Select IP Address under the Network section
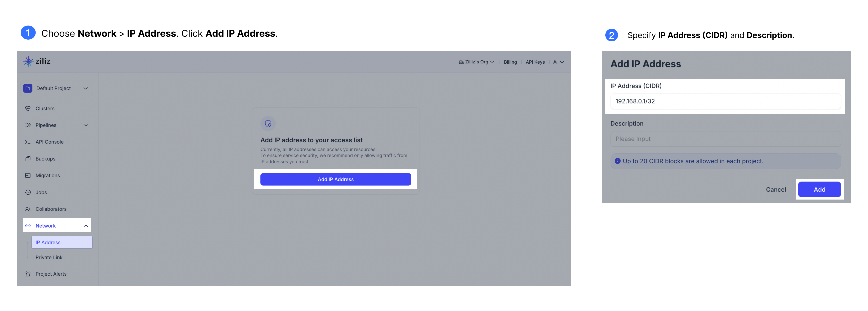The height and width of the screenshot is (311, 868). (48, 242)
